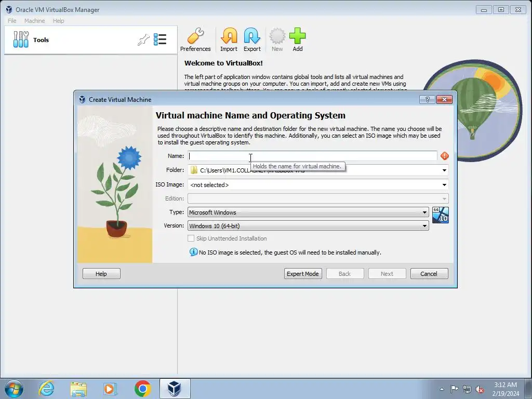Click the network tray icon
532x399 pixels.
click(x=467, y=389)
